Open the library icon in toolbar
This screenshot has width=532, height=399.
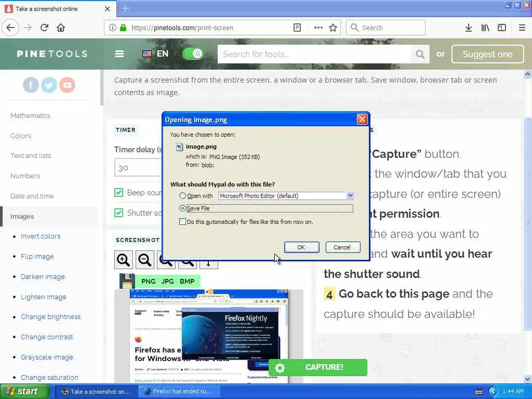point(485,28)
